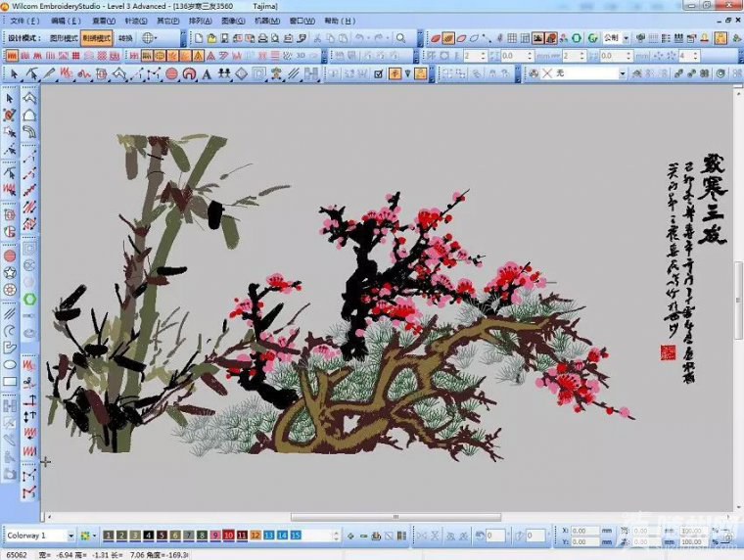Open the 图像(G) menu
This screenshot has width=744, height=560.
point(233,21)
